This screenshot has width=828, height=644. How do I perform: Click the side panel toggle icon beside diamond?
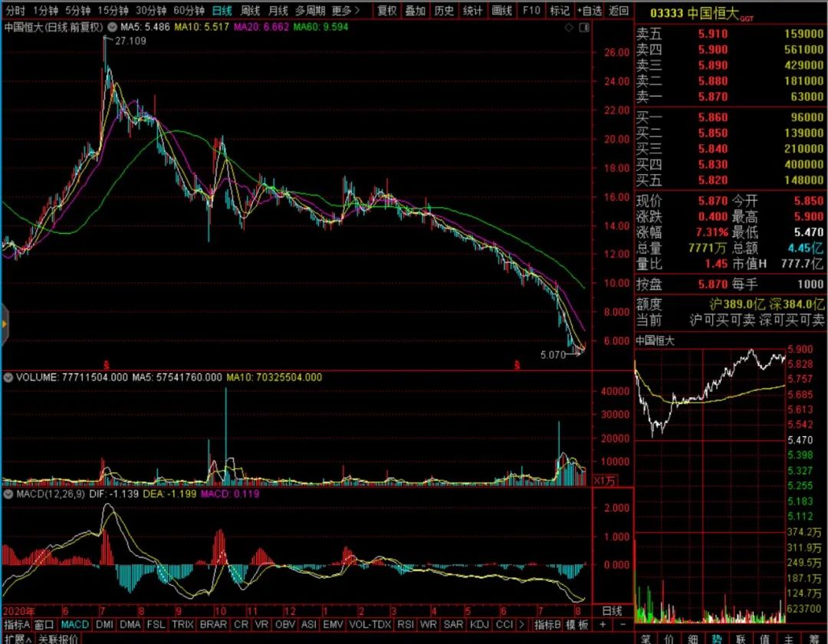584,28
